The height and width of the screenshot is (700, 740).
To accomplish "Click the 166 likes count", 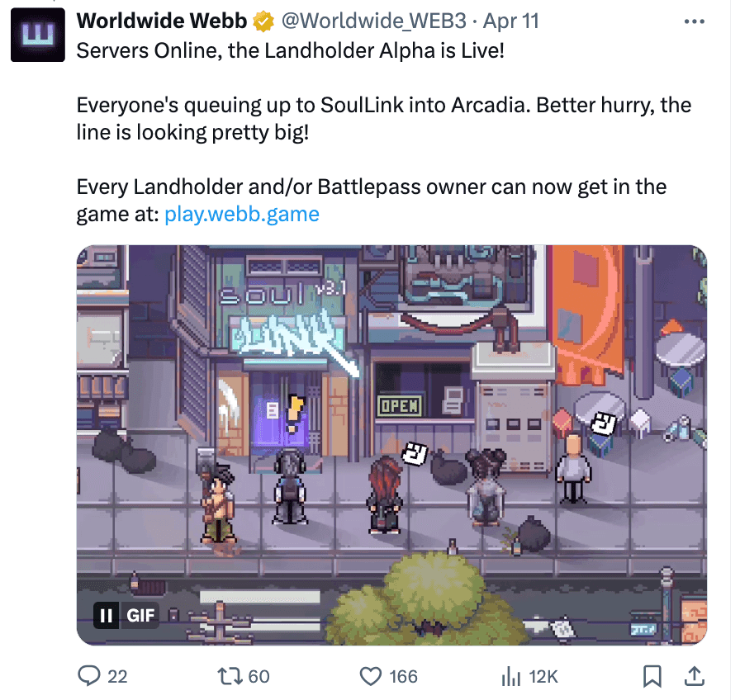I will coord(404,676).
